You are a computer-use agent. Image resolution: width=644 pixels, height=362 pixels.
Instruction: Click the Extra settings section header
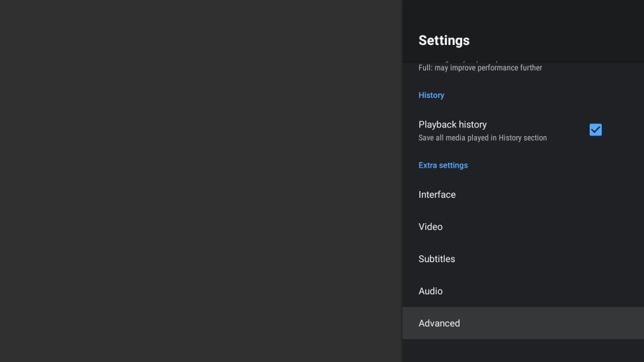coord(443,166)
